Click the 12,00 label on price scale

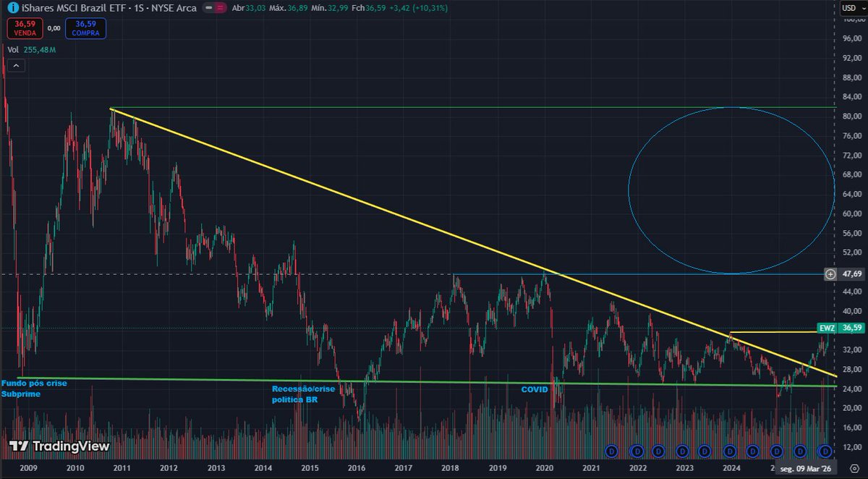(852, 446)
